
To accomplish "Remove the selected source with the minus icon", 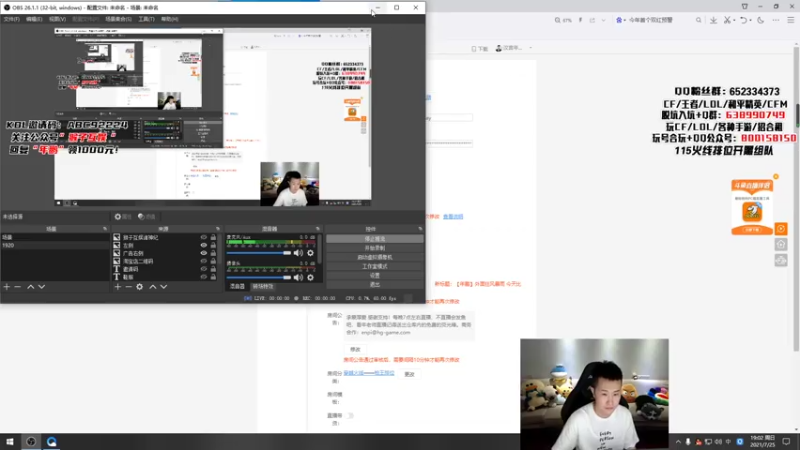I will click(129, 287).
